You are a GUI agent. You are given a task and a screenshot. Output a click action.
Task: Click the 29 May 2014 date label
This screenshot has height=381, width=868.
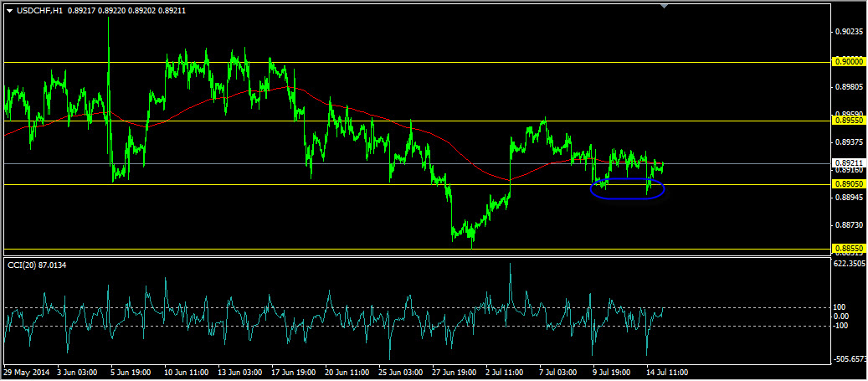(27, 372)
